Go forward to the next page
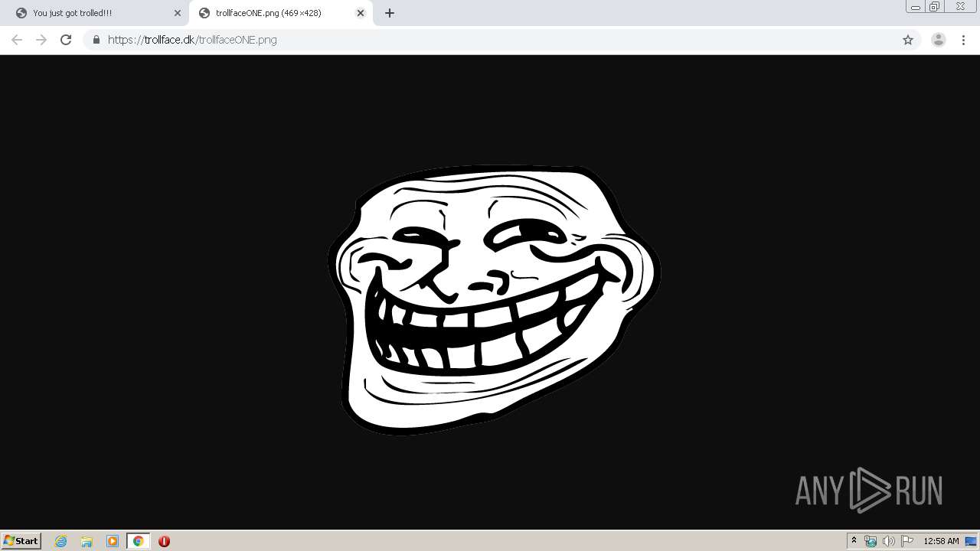 (x=41, y=40)
